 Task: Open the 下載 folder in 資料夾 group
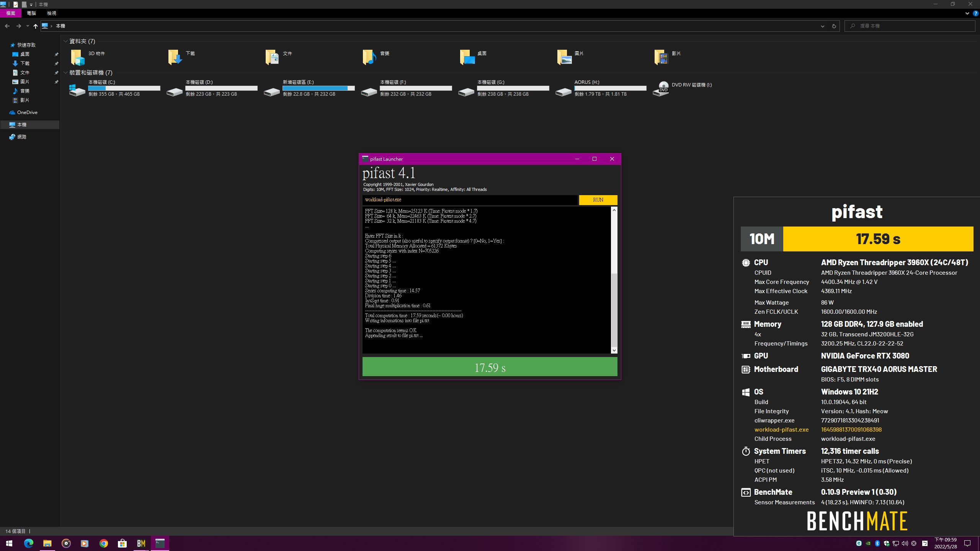click(x=182, y=57)
